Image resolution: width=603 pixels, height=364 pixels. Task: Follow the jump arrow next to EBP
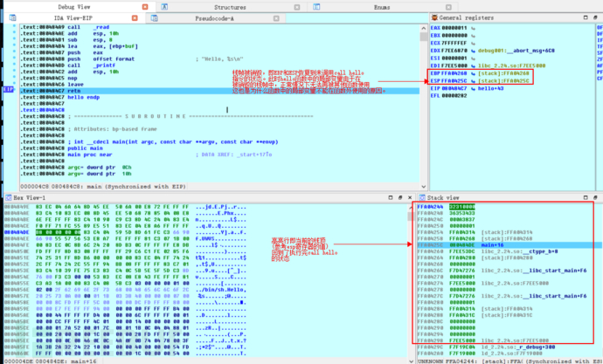tap(473, 73)
